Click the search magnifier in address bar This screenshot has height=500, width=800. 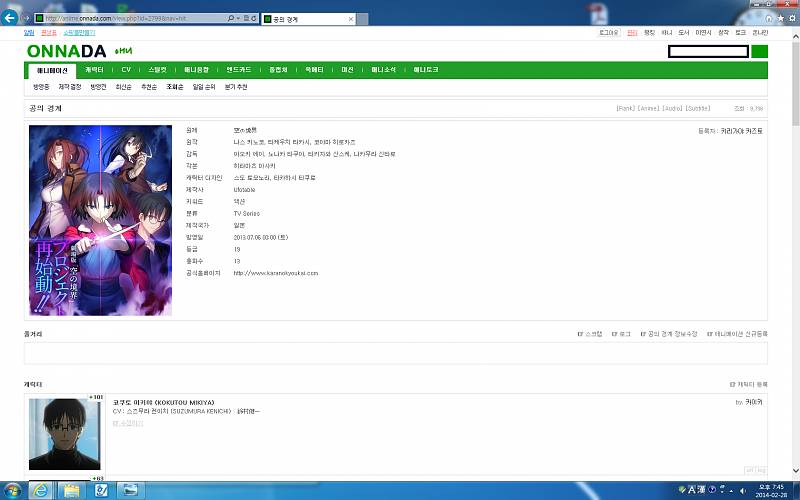click(x=232, y=19)
